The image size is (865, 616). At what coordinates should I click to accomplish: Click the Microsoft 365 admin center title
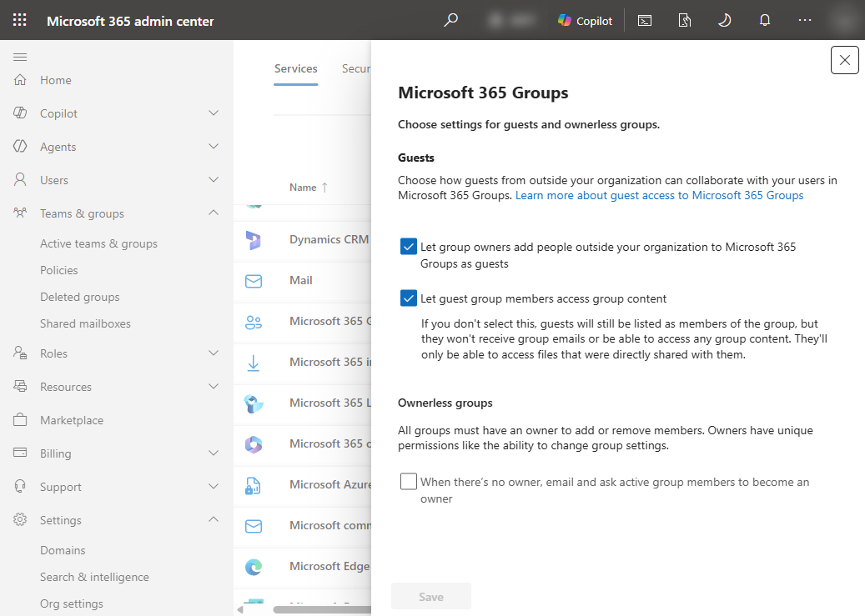point(130,21)
